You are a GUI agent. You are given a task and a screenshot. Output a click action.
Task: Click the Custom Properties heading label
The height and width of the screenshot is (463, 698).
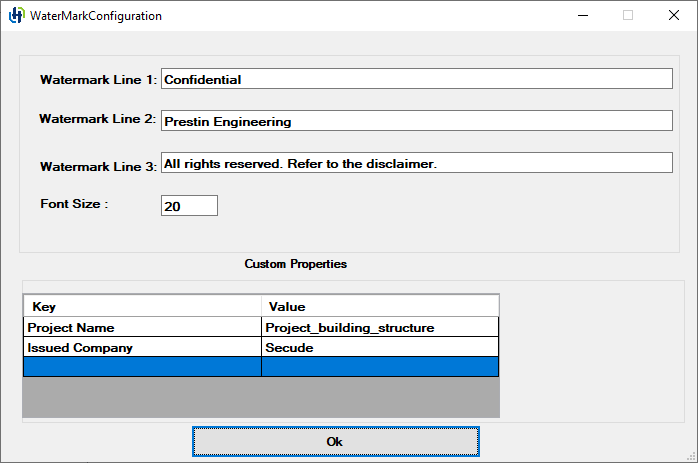click(x=296, y=264)
